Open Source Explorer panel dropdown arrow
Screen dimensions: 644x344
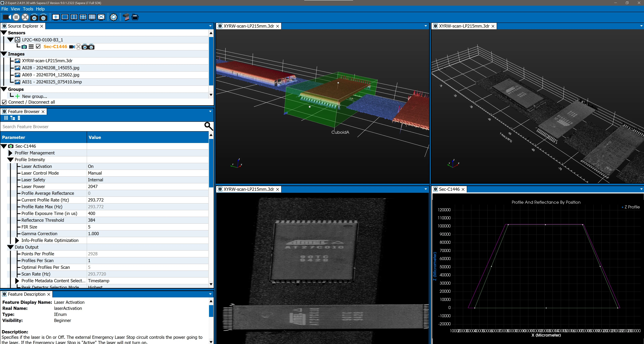click(x=210, y=26)
